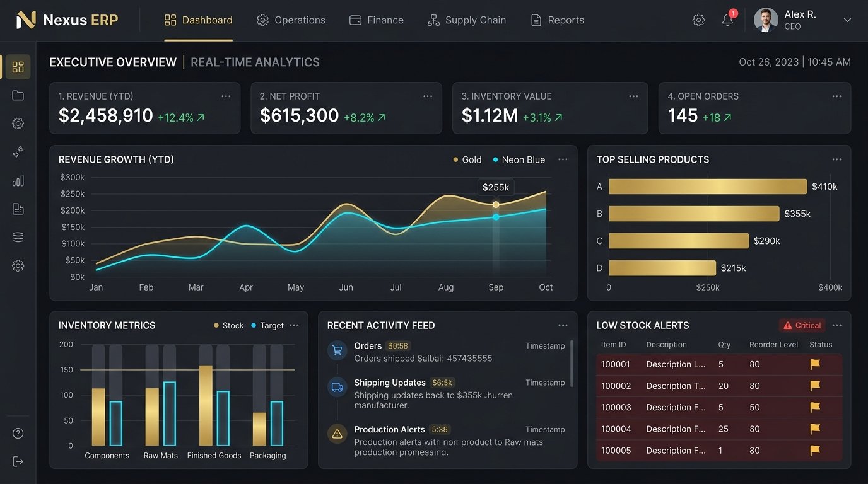The height and width of the screenshot is (484, 868).
Task: Click the logout icon in the sidebar
Action: point(18,461)
